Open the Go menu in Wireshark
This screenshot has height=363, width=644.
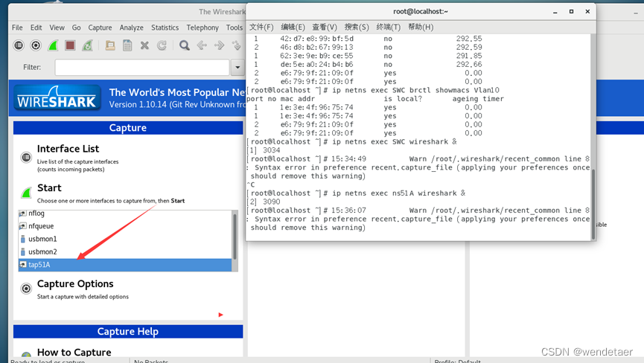(x=77, y=28)
